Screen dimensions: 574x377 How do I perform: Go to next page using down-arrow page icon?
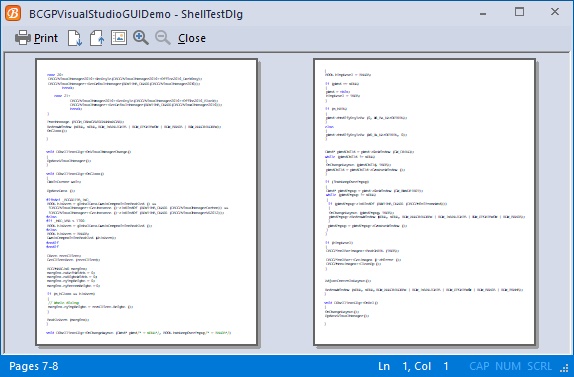tap(75, 38)
